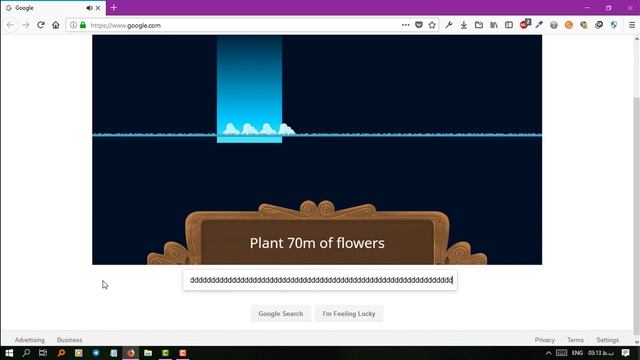This screenshot has width=640, height=360.
Task: Open the red extension with badge 2
Action: click(x=525, y=24)
